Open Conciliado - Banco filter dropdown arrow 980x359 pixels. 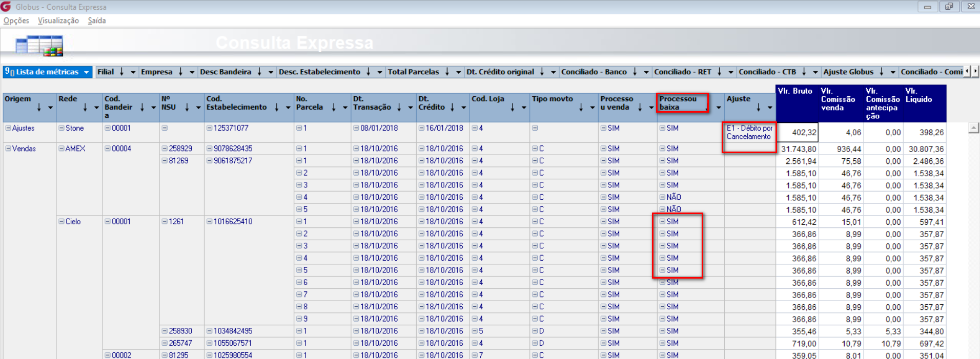tap(646, 72)
